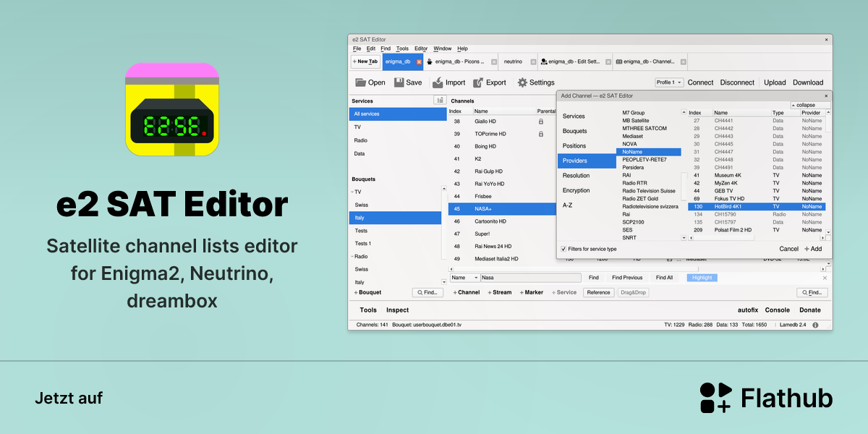The width and height of the screenshot is (868, 434).
Task: Collapse the TV bouquet tree node
Action: tap(352, 192)
